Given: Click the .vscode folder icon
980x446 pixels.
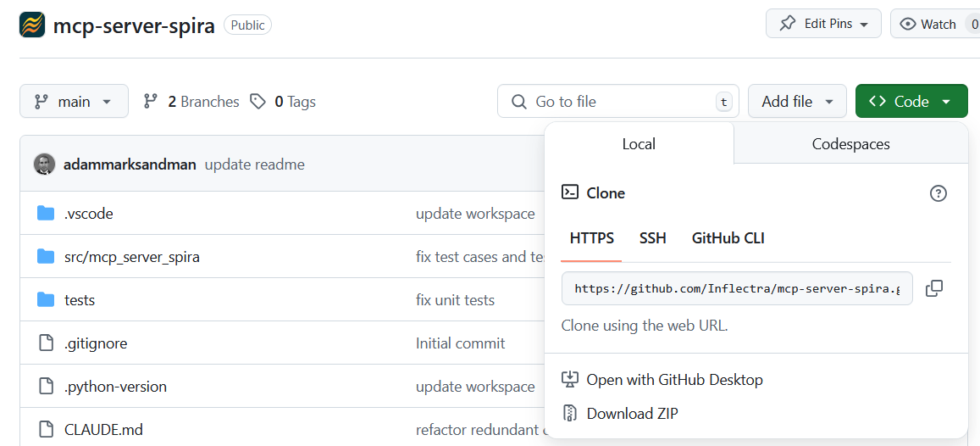Looking at the screenshot, I should coord(46,214).
